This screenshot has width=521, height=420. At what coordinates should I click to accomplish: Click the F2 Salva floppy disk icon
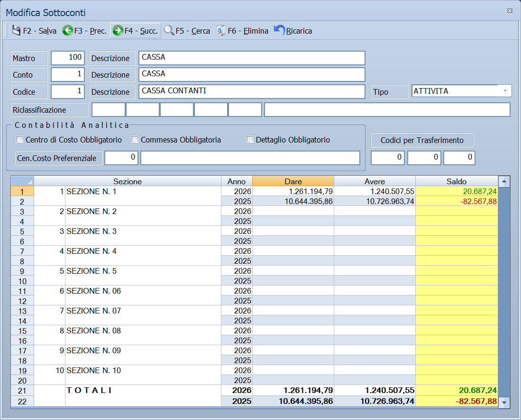[16, 30]
